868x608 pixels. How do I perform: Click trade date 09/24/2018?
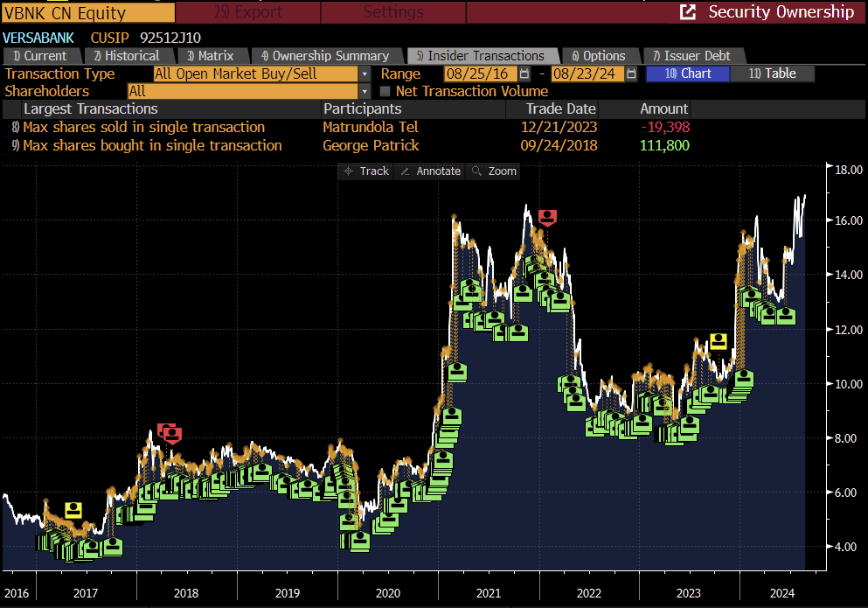(x=559, y=146)
